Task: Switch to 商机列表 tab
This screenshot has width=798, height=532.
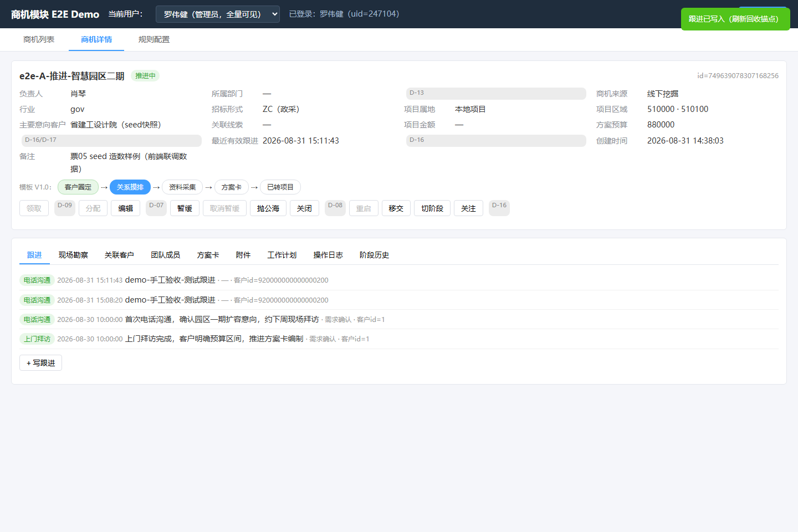Action: tap(39, 39)
